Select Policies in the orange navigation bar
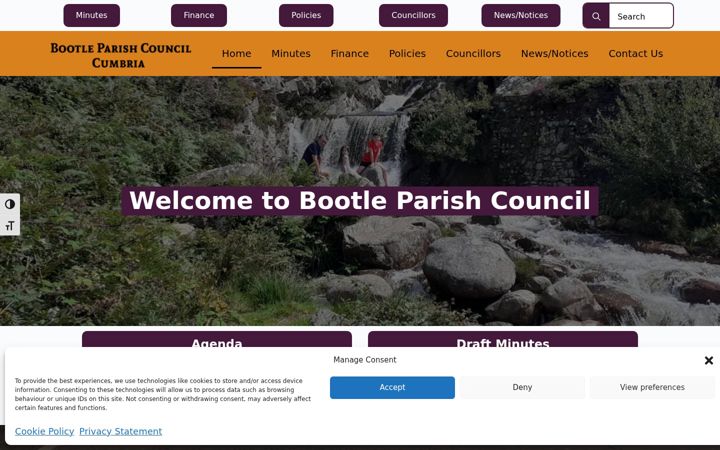This screenshot has height=450, width=720. (x=407, y=54)
